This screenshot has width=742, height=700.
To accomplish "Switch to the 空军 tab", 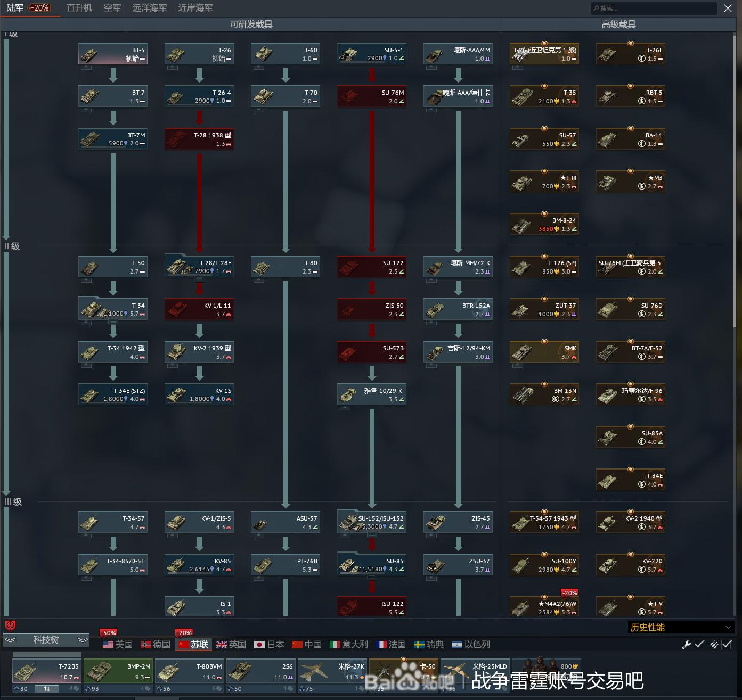I will coord(112,8).
